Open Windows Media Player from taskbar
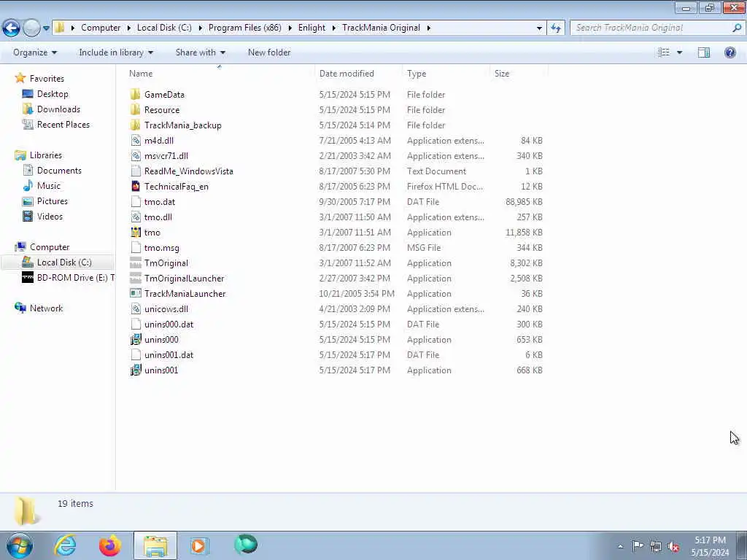Viewport: 747px width, 560px height. click(198, 545)
